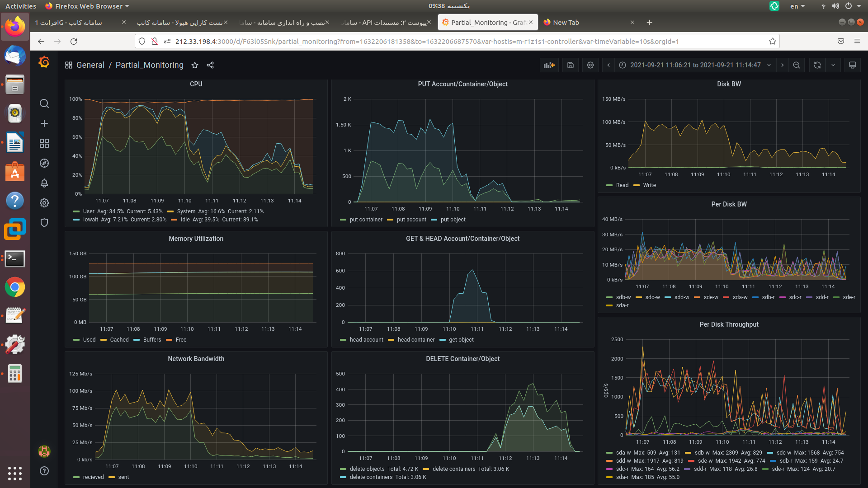Open the Search dashboards sidebar icon

click(x=44, y=103)
